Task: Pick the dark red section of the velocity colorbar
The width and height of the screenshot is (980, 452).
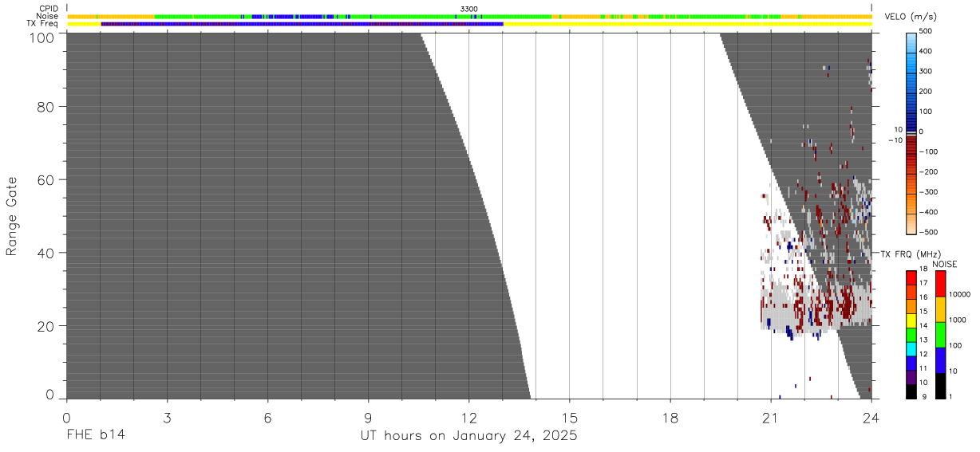Action: [911, 143]
